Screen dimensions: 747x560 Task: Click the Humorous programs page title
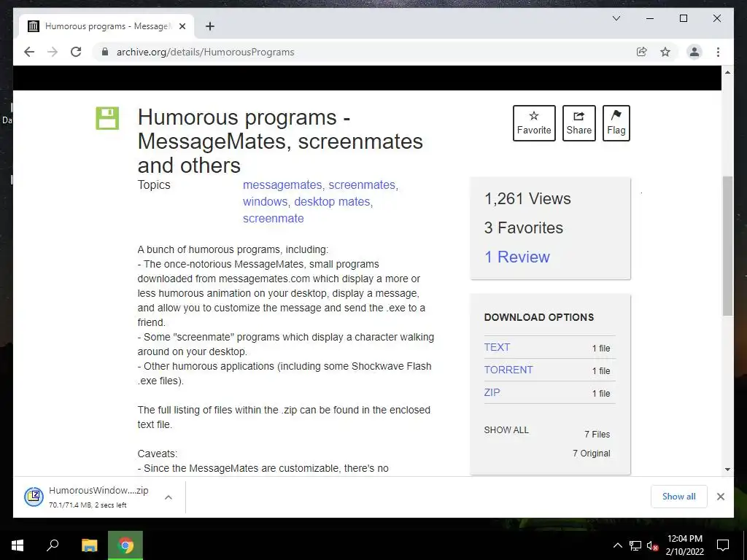[x=280, y=141]
